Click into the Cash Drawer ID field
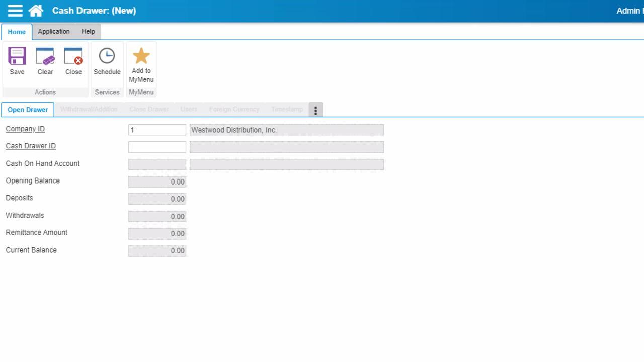 [157, 147]
